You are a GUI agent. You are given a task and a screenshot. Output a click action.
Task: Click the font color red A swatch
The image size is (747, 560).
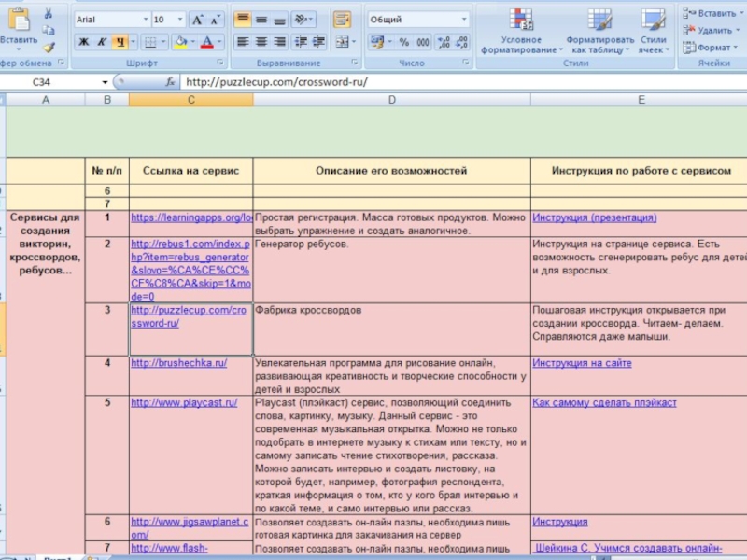point(206,42)
